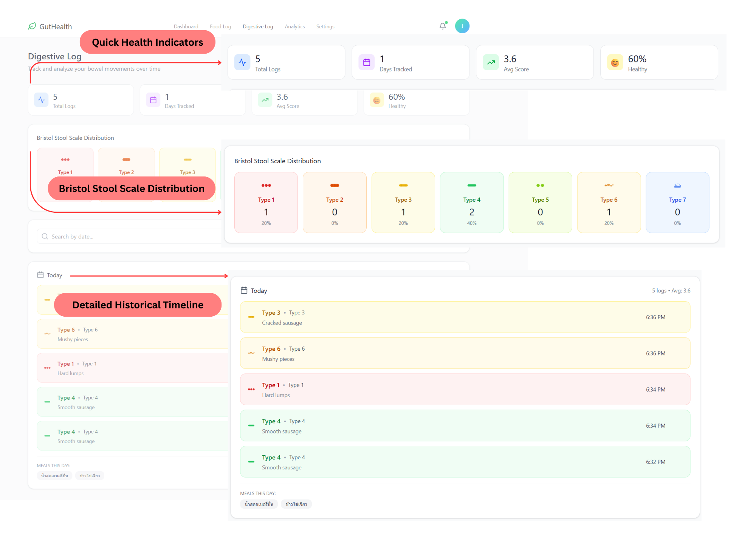Click the notification bell icon

442,26
